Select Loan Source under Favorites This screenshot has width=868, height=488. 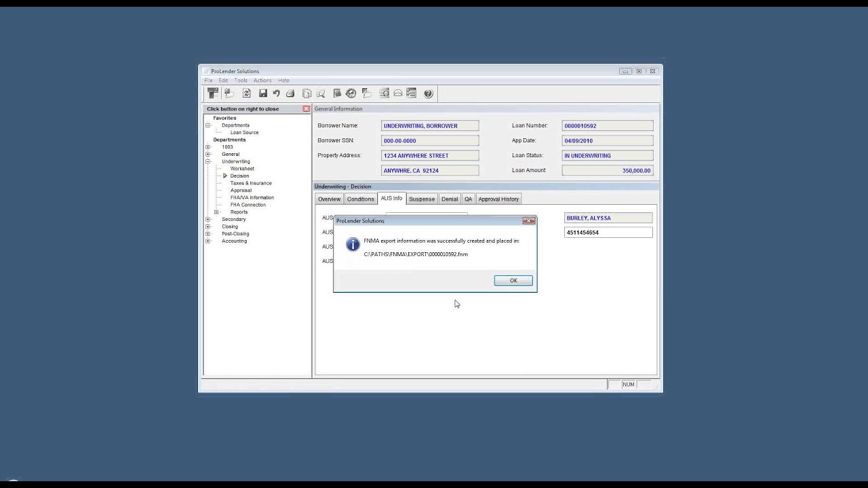(x=244, y=133)
